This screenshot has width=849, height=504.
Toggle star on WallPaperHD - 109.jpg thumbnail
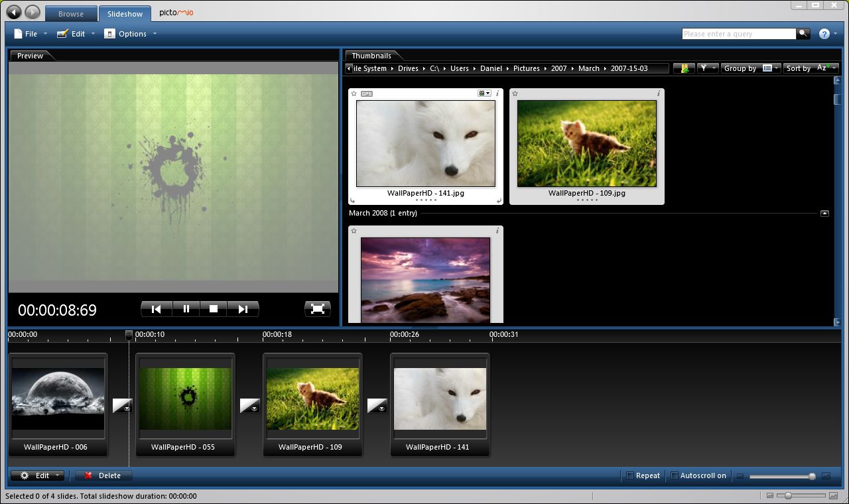coord(515,94)
